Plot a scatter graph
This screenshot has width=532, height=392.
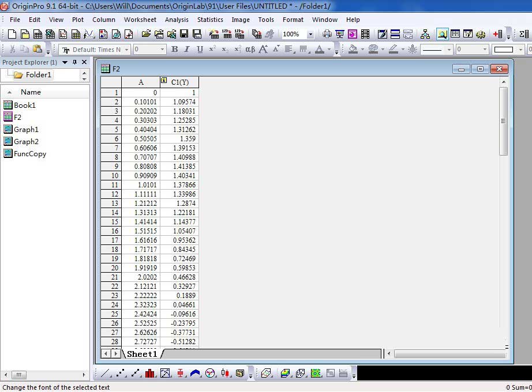[120, 374]
